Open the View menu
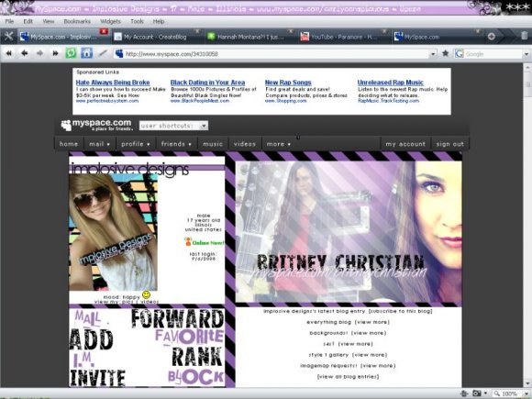Image resolution: width=532 pixels, height=399 pixels. (x=49, y=21)
